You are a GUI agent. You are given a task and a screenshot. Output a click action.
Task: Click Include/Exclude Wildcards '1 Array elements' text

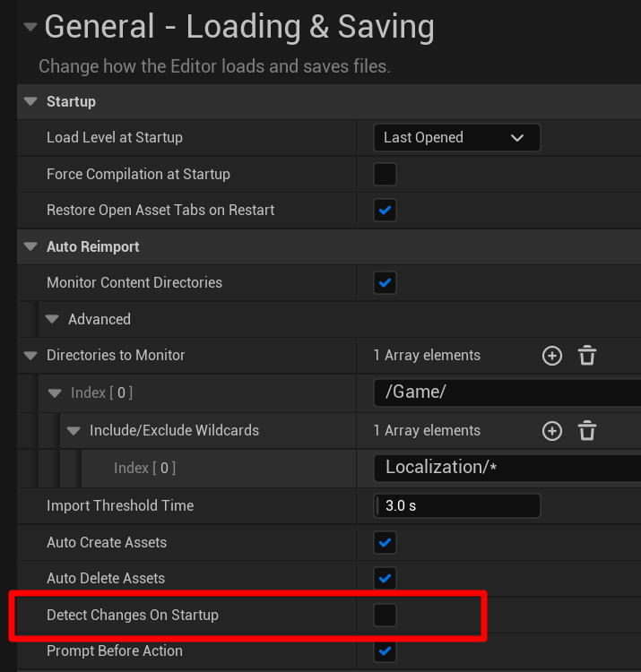point(427,431)
